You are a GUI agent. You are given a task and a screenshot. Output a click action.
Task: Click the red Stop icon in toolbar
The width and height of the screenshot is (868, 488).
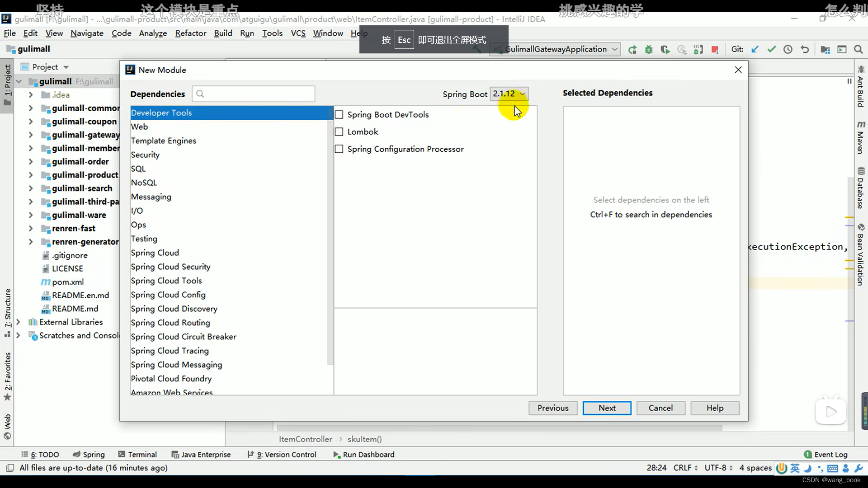pyautogui.click(x=715, y=50)
